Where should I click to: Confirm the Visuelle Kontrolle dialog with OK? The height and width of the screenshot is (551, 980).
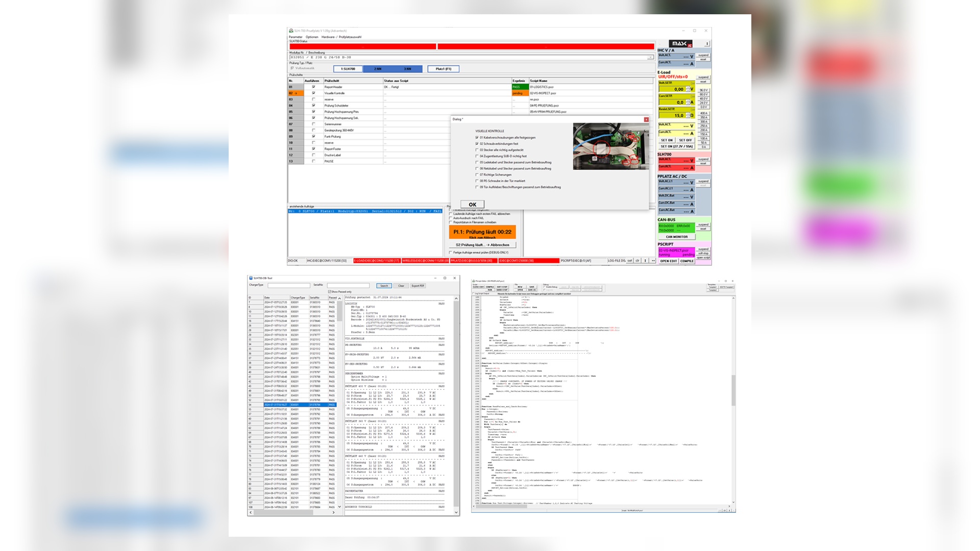473,204
